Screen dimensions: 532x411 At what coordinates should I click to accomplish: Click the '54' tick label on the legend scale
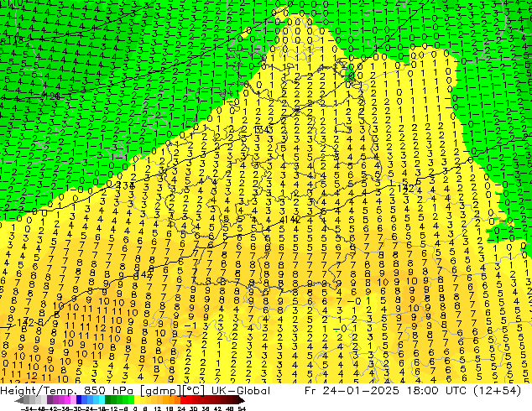point(242,408)
